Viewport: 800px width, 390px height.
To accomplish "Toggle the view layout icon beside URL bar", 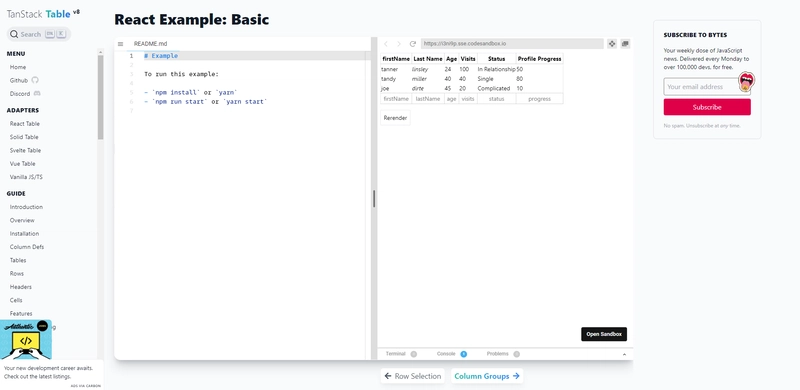I will point(612,44).
